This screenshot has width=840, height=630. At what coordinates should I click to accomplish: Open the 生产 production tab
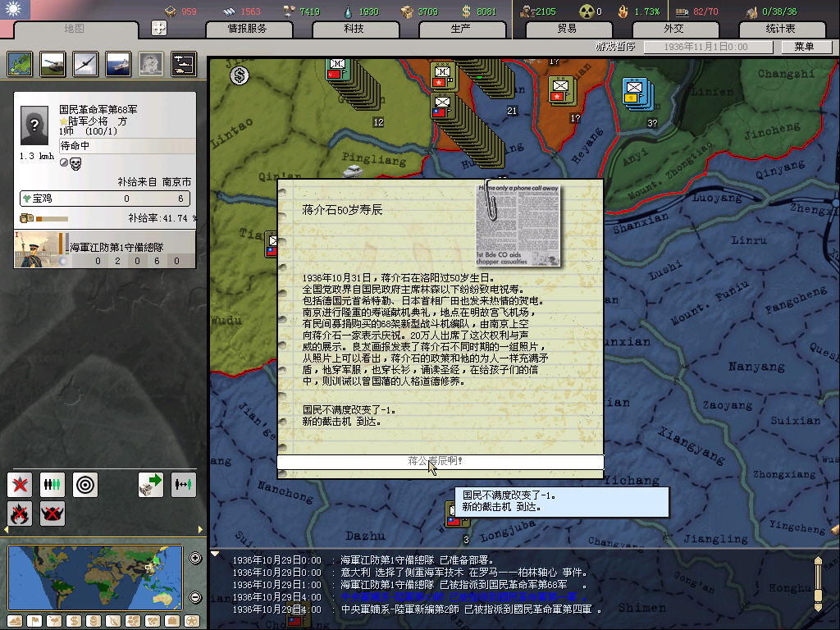[x=461, y=29]
